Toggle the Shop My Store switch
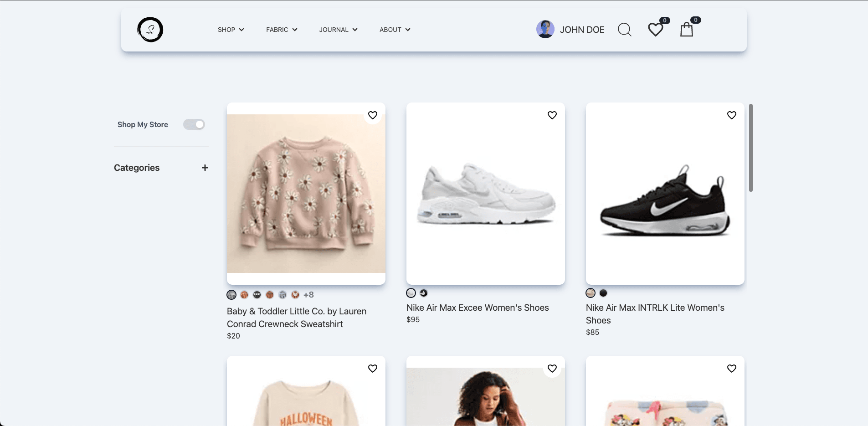 pyautogui.click(x=195, y=124)
